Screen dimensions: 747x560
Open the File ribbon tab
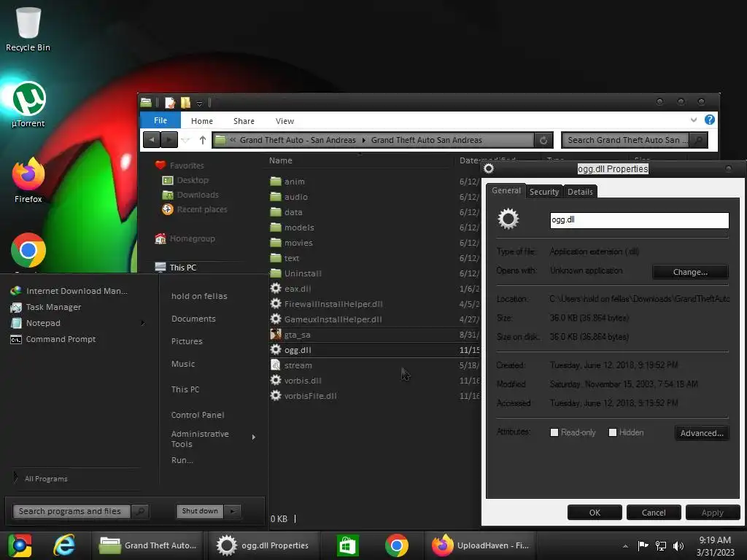[160, 120]
